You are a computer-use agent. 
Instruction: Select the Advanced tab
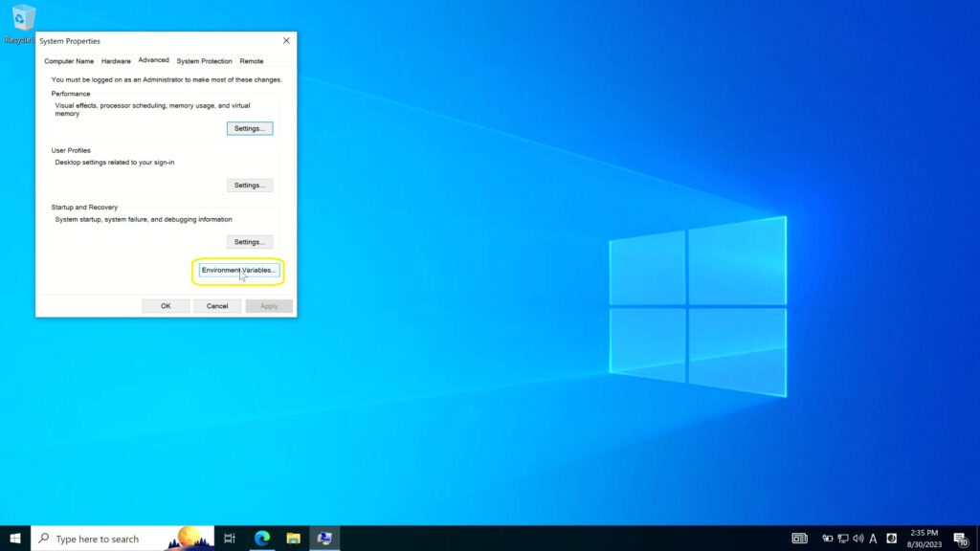[153, 60]
